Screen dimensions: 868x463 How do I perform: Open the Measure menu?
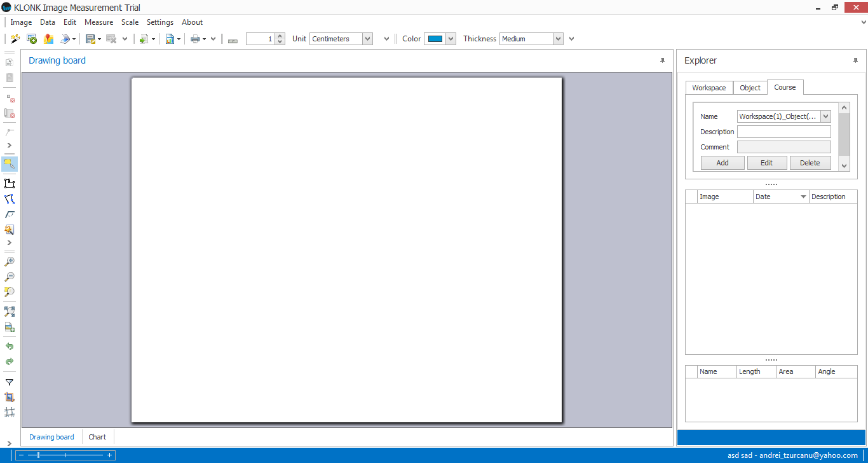(98, 22)
